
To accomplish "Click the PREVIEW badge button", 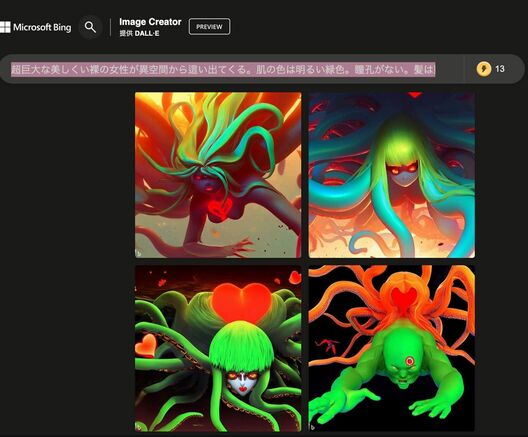I will 209,27.
